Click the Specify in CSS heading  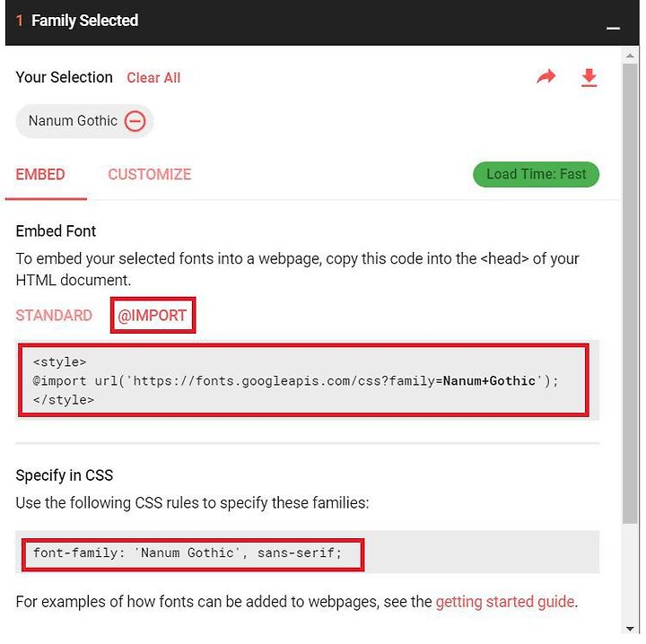(65, 475)
